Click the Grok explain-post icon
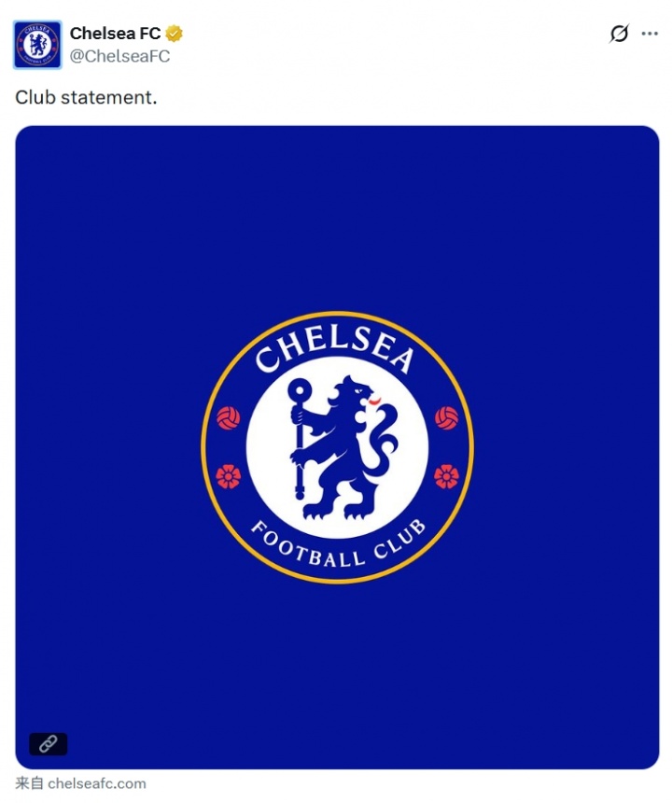Screen dimensions: 672x803 pyautogui.click(x=619, y=34)
